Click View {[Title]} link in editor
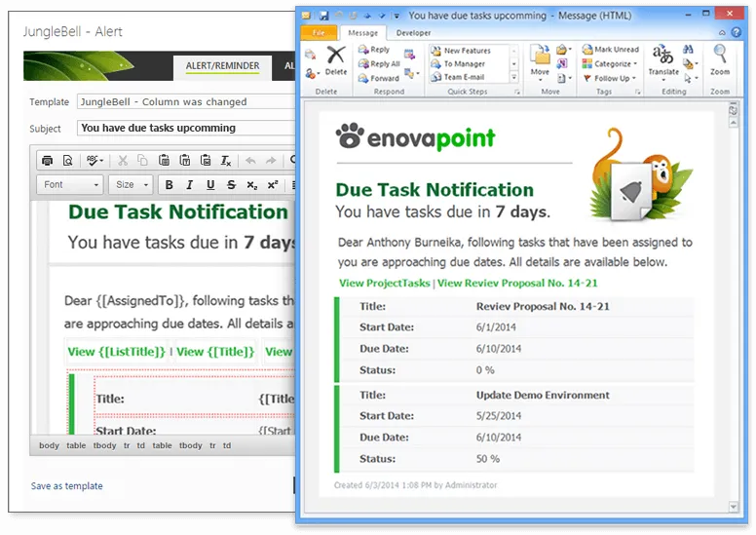 (x=215, y=352)
